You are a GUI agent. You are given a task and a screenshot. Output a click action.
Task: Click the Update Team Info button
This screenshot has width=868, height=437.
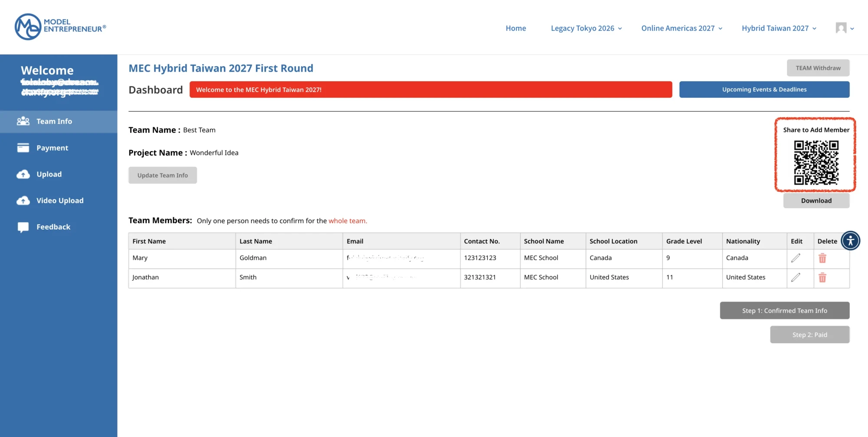pyautogui.click(x=163, y=175)
